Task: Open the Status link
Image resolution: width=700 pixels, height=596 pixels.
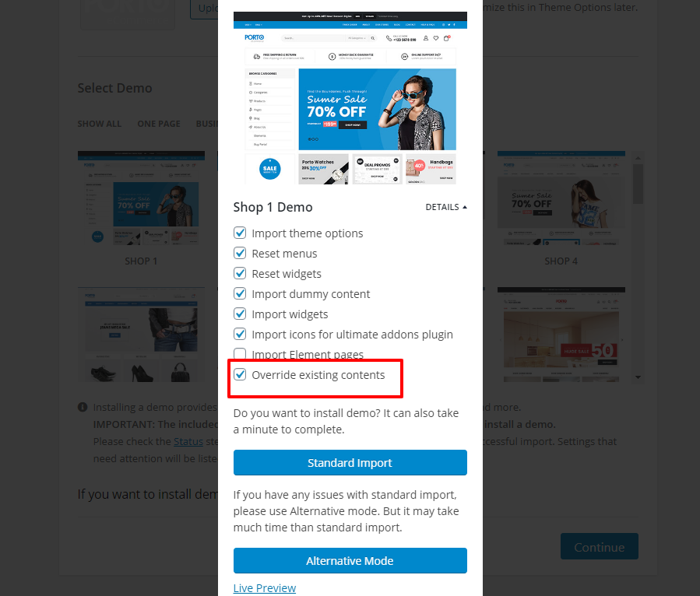Action: click(188, 442)
